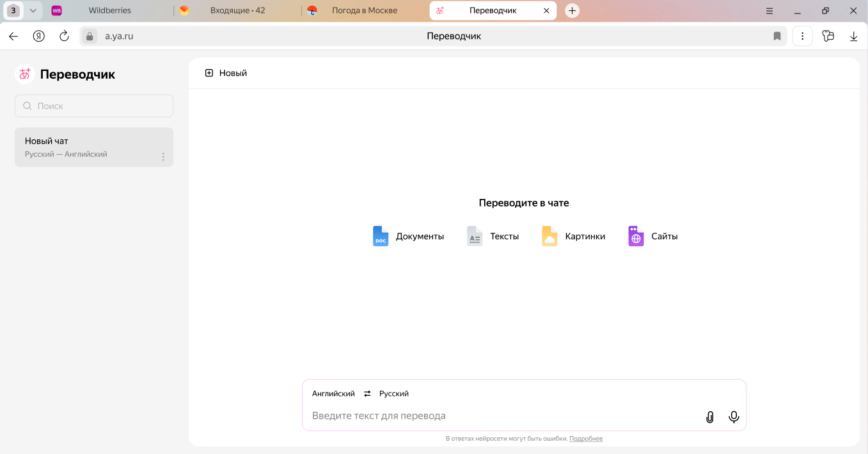868x454 pixels.
Task: Swap languages with the arrows icon
Action: tap(367, 394)
